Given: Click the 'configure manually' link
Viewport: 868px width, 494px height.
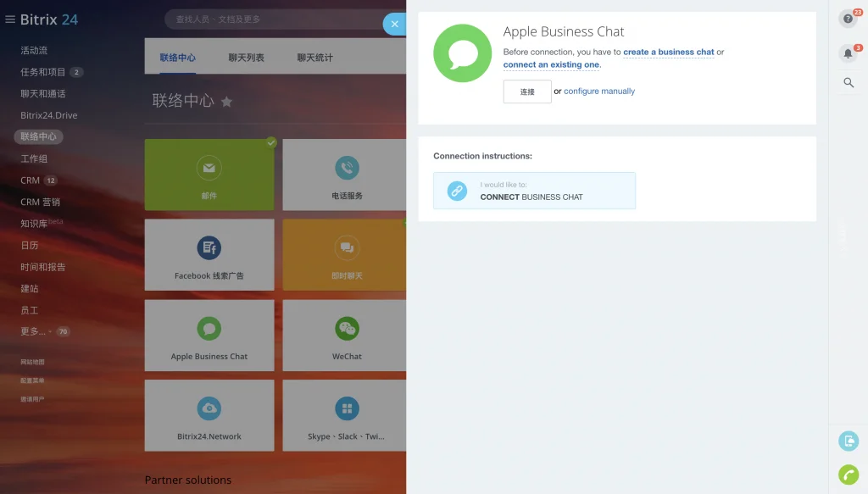Looking at the screenshot, I should (599, 92).
